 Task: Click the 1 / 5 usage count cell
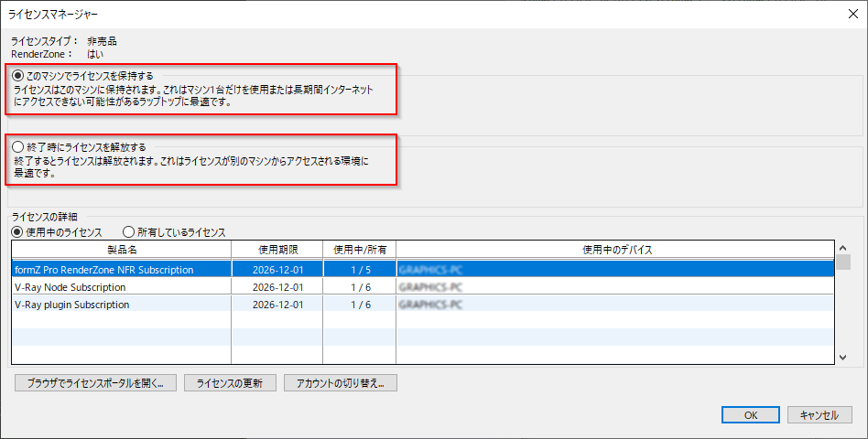click(359, 270)
